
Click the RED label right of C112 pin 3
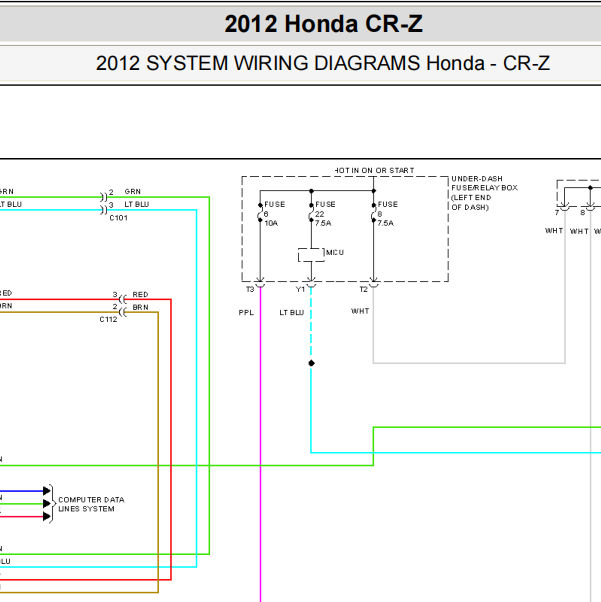click(140, 294)
